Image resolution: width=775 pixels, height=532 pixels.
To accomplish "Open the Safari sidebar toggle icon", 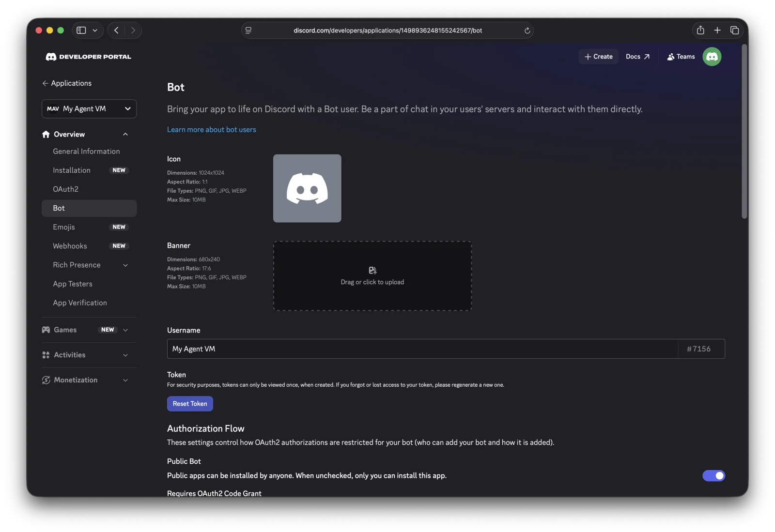I will (x=81, y=30).
